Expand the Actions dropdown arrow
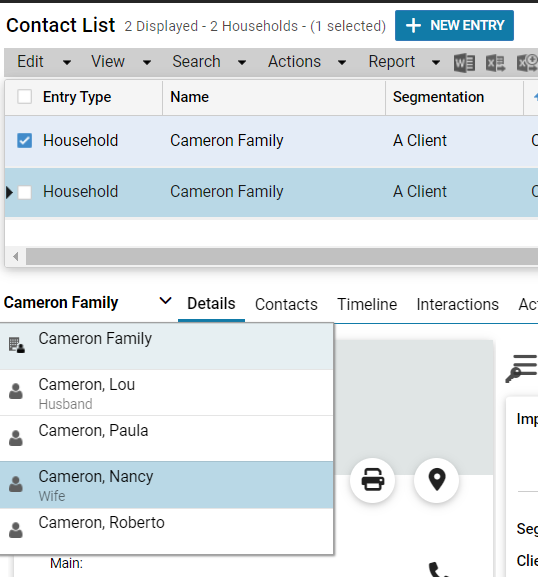This screenshot has height=577, width=538. (x=342, y=63)
